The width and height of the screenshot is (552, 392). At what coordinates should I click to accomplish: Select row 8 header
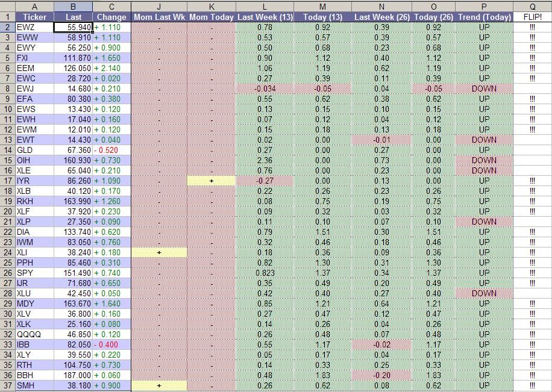(7, 89)
